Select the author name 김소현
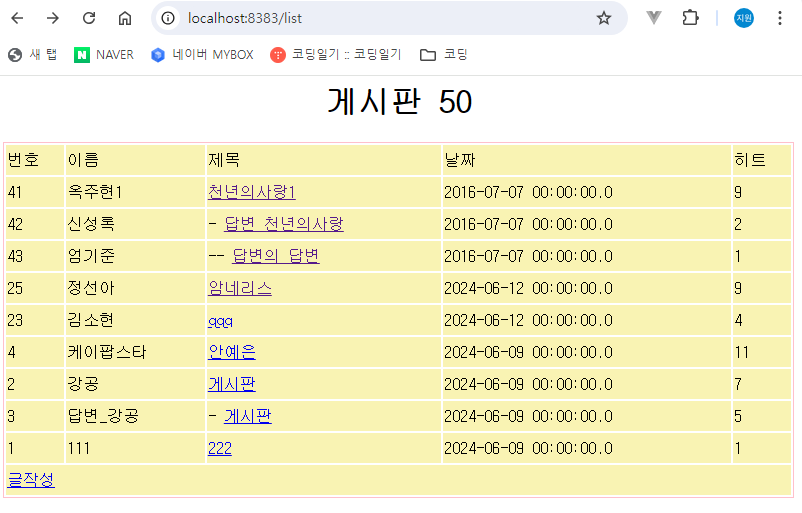The height and width of the screenshot is (513, 802). pyautogui.click(x=91, y=320)
